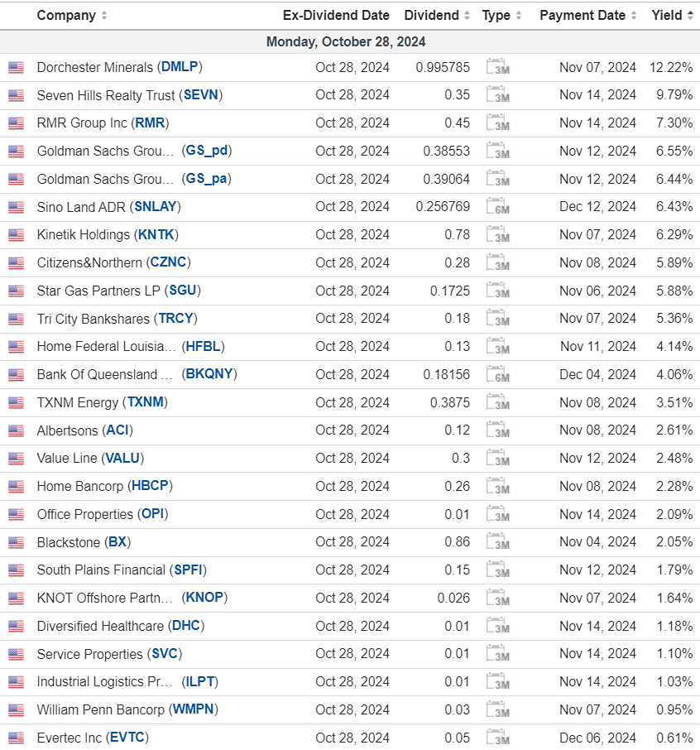Open the Goldman Sachs GS_pd link
Viewport: 700px width, 750px height.
(208, 151)
